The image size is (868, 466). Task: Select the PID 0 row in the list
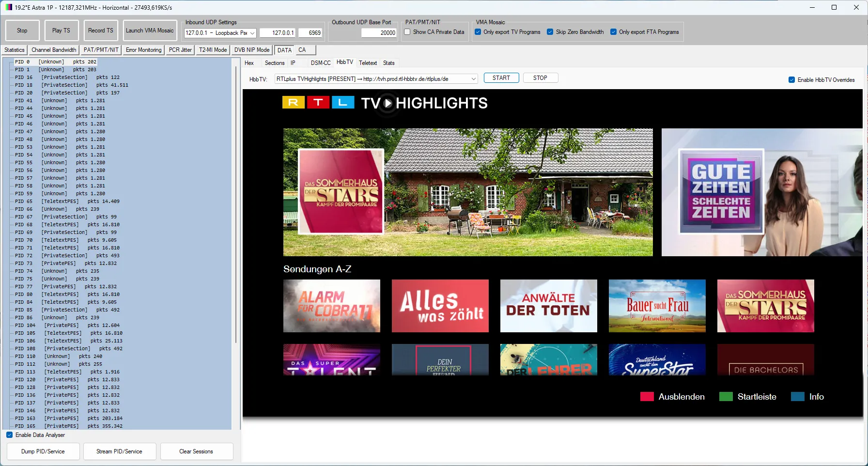(x=56, y=62)
